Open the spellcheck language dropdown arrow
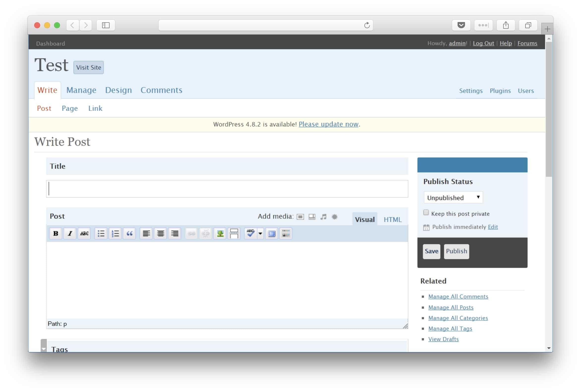 pyautogui.click(x=261, y=233)
